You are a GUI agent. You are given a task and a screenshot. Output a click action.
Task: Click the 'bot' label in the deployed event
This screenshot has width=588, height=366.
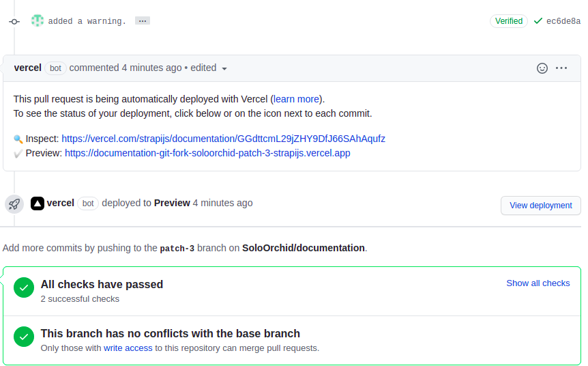pos(88,203)
